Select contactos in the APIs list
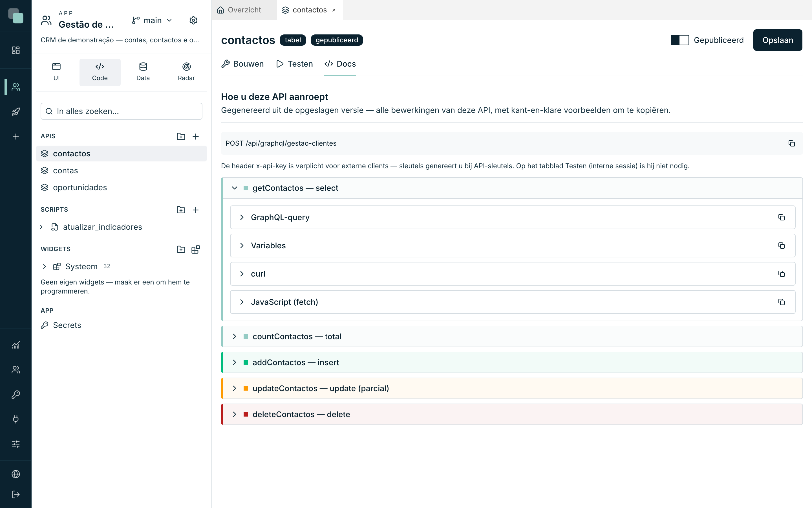 [x=122, y=154]
